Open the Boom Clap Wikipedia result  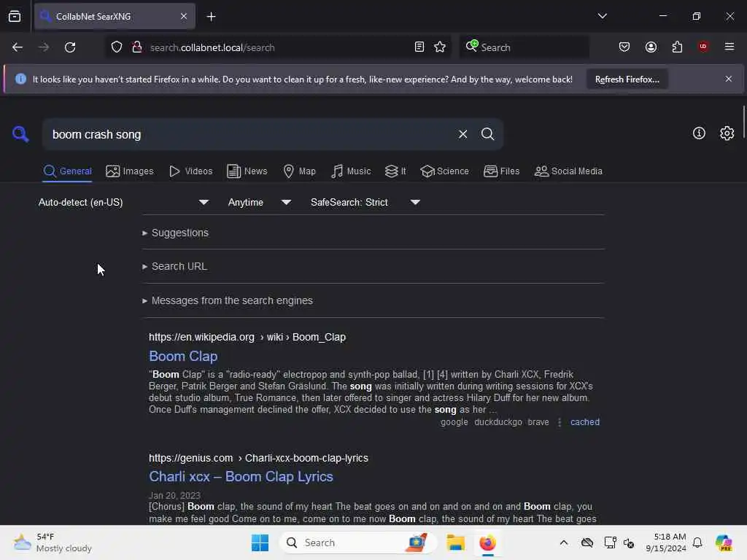[183, 356]
